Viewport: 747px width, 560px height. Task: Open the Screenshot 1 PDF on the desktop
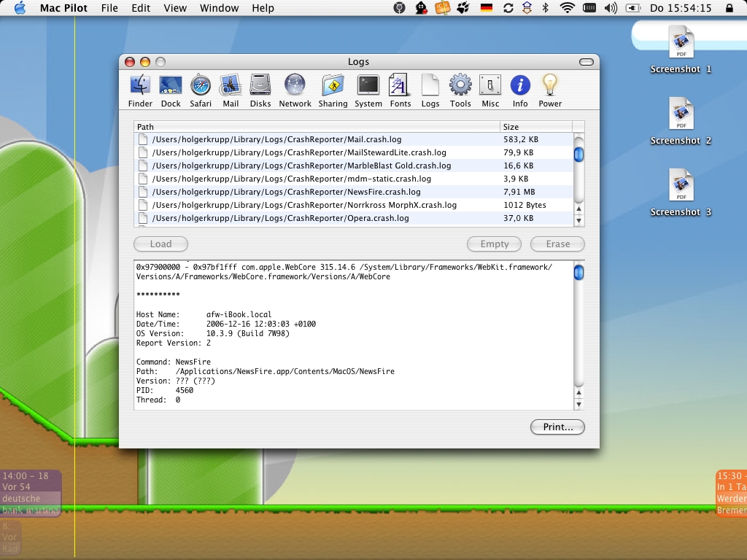tap(681, 50)
